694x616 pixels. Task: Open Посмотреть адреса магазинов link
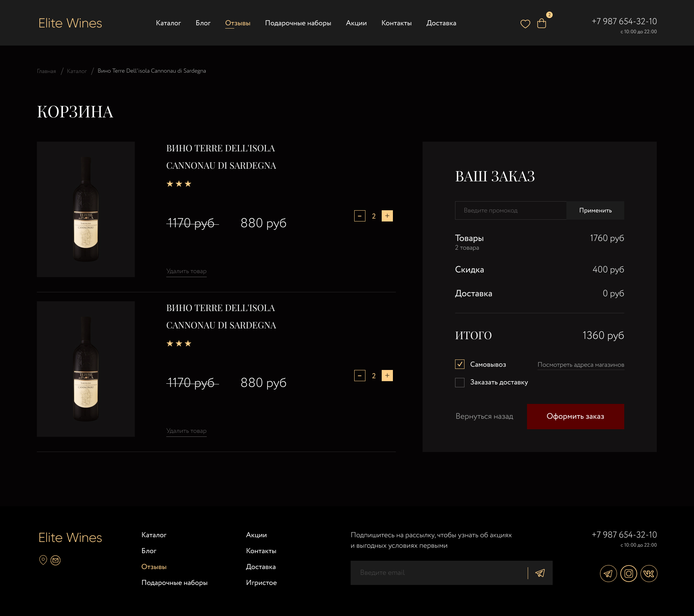click(x=581, y=365)
